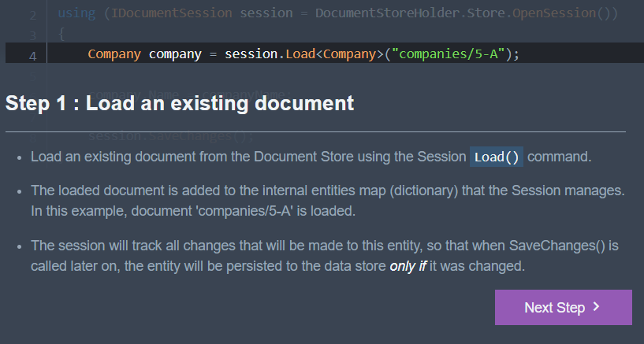Click the using keyword on line 2
This screenshot has height=344, width=644.
pos(76,13)
